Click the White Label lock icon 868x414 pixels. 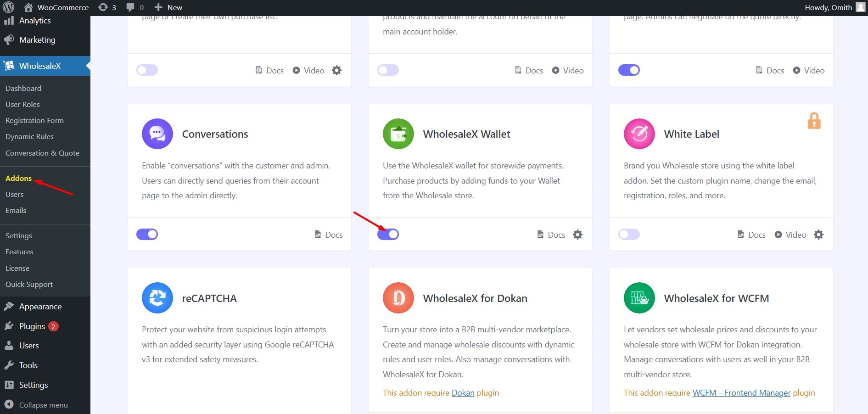pyautogui.click(x=814, y=121)
